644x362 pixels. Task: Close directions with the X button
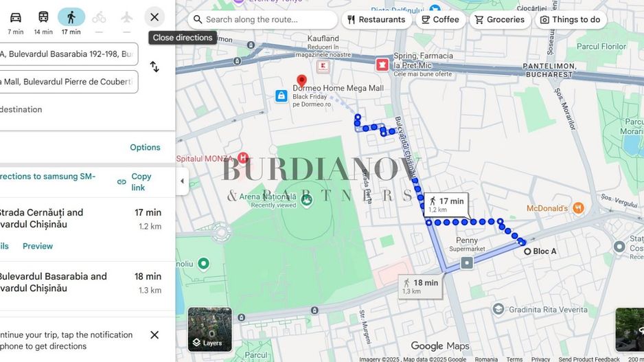154,17
